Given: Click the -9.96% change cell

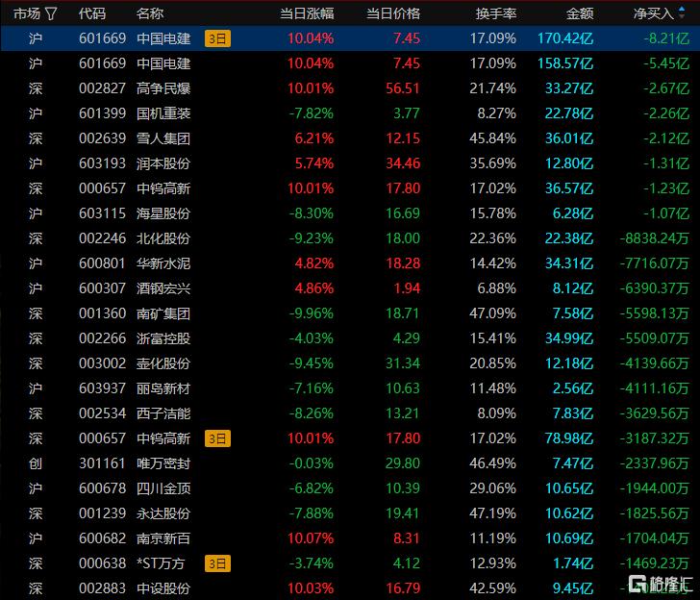Looking at the screenshot, I should (311, 313).
